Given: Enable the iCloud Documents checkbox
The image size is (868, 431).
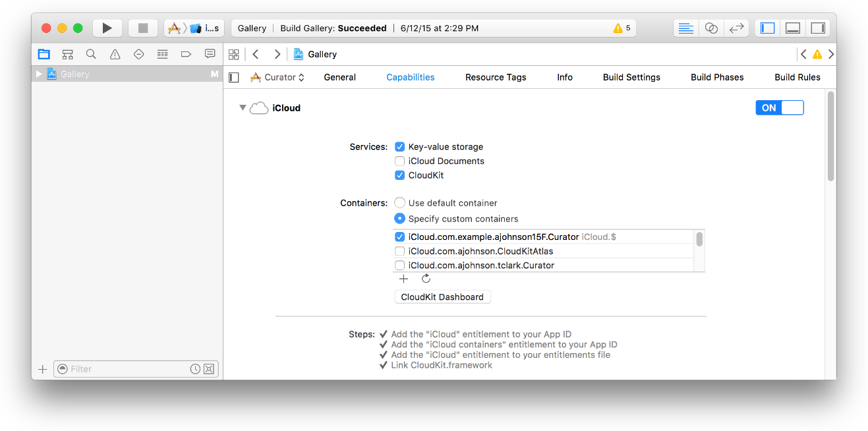Looking at the screenshot, I should 399,161.
